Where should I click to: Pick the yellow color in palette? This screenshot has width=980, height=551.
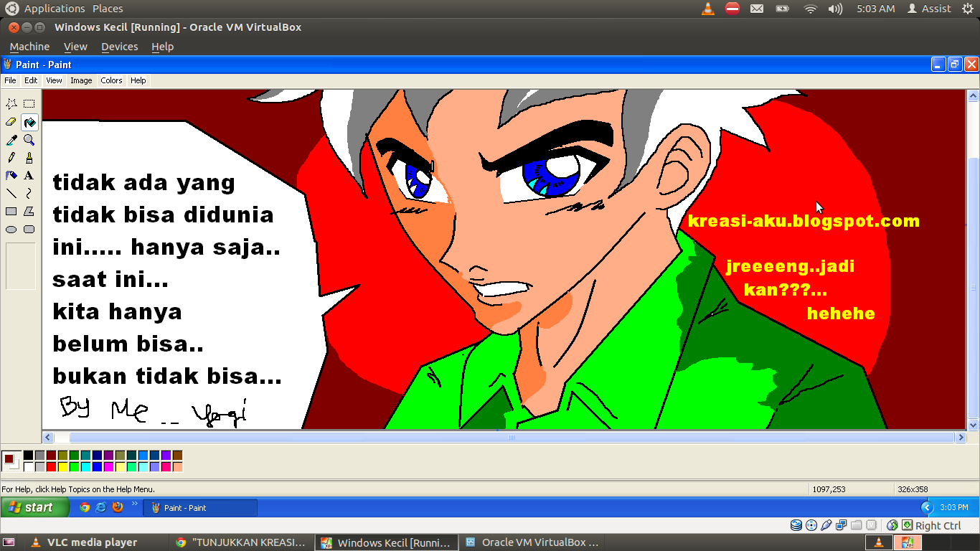62,467
